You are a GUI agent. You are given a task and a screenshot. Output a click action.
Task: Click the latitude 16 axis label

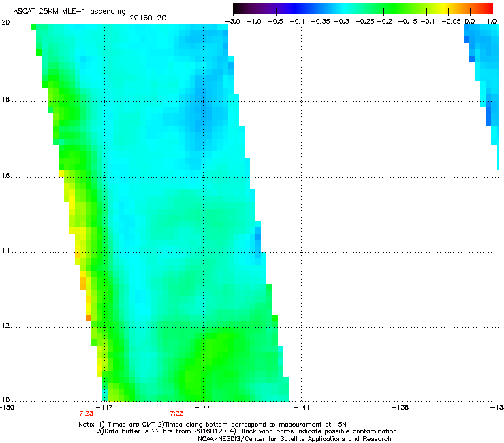pyautogui.click(x=5, y=176)
